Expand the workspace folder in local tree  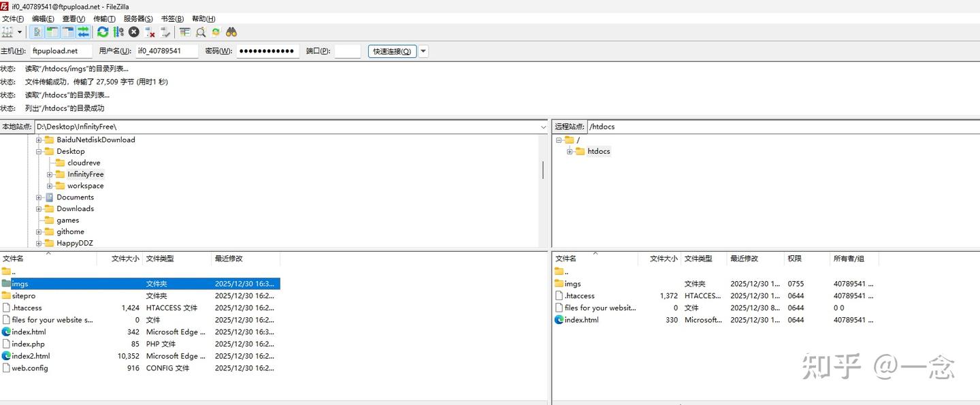point(50,186)
